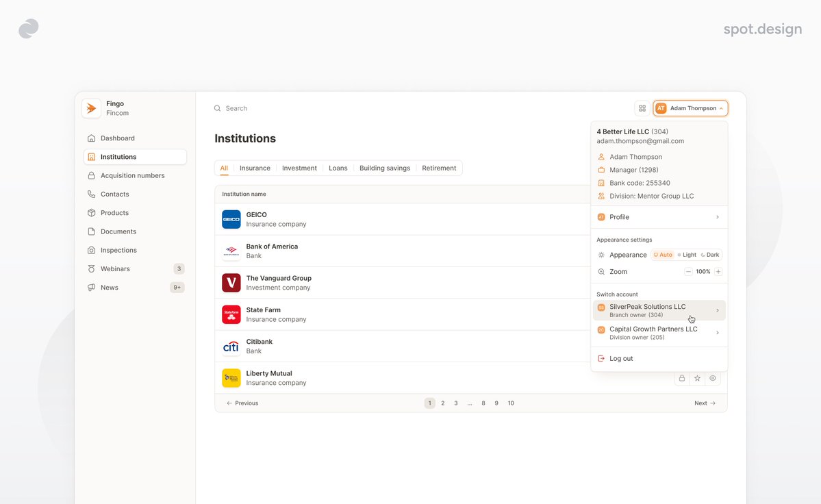Open The Vanguard Group name
This screenshot has height=504, width=821.
pyautogui.click(x=279, y=279)
